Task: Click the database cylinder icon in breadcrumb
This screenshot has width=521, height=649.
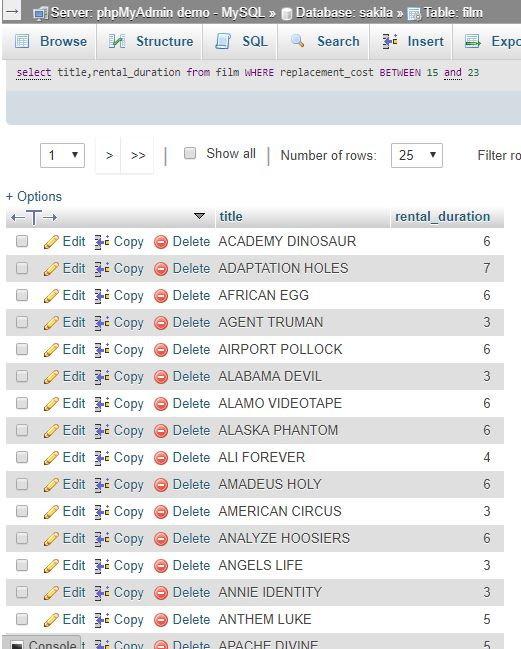Action: pyautogui.click(x=286, y=14)
